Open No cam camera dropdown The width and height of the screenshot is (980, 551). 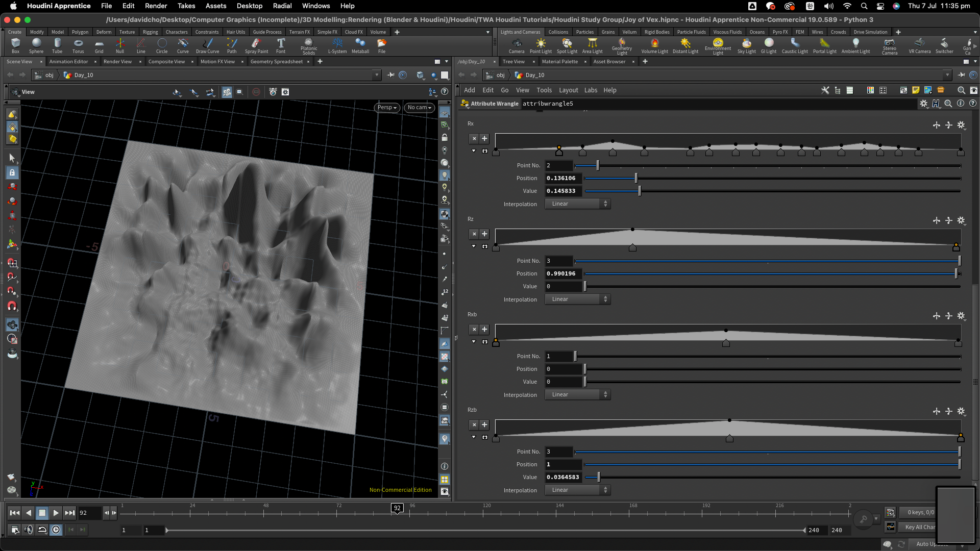[x=419, y=108]
